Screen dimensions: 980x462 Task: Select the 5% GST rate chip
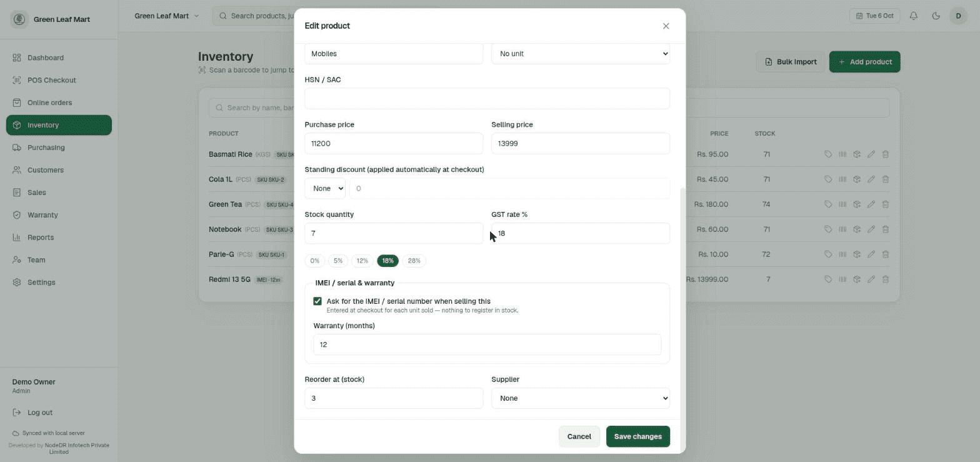[x=337, y=261]
